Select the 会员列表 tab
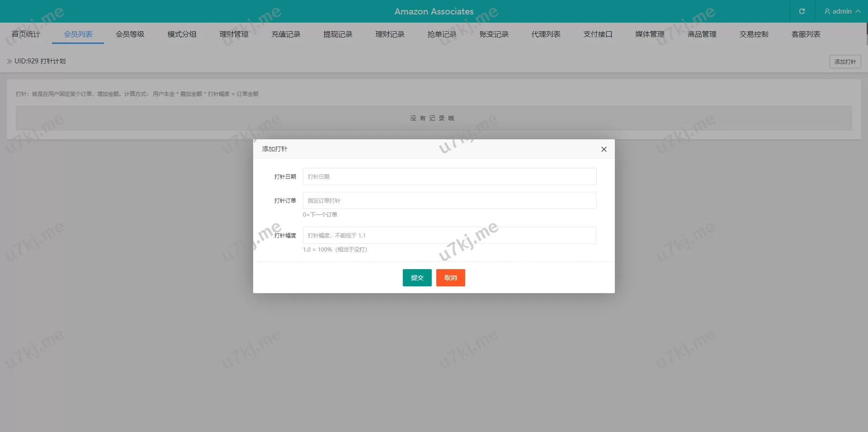Screen dimensions: 868x432 (78, 34)
